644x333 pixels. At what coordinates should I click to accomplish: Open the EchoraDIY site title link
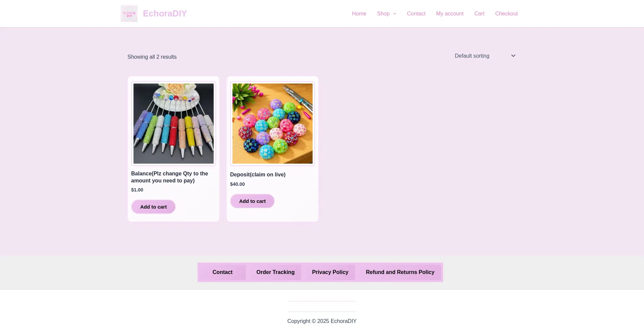[x=165, y=13]
